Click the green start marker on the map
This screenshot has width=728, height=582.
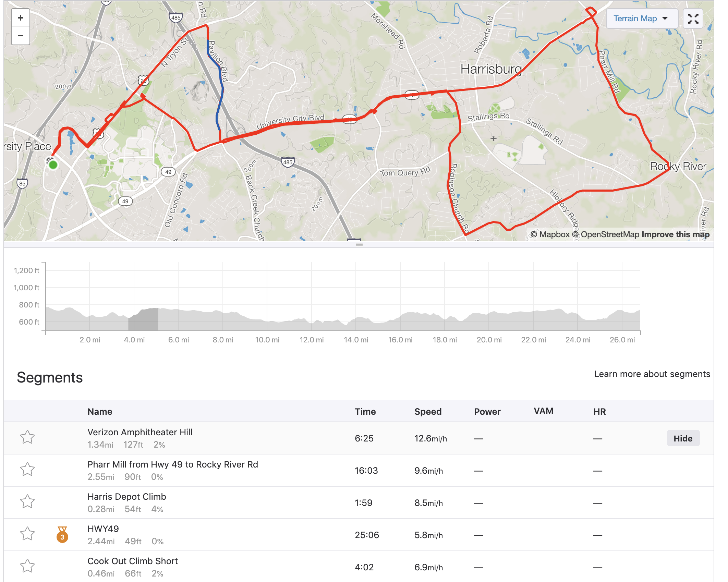point(53,165)
